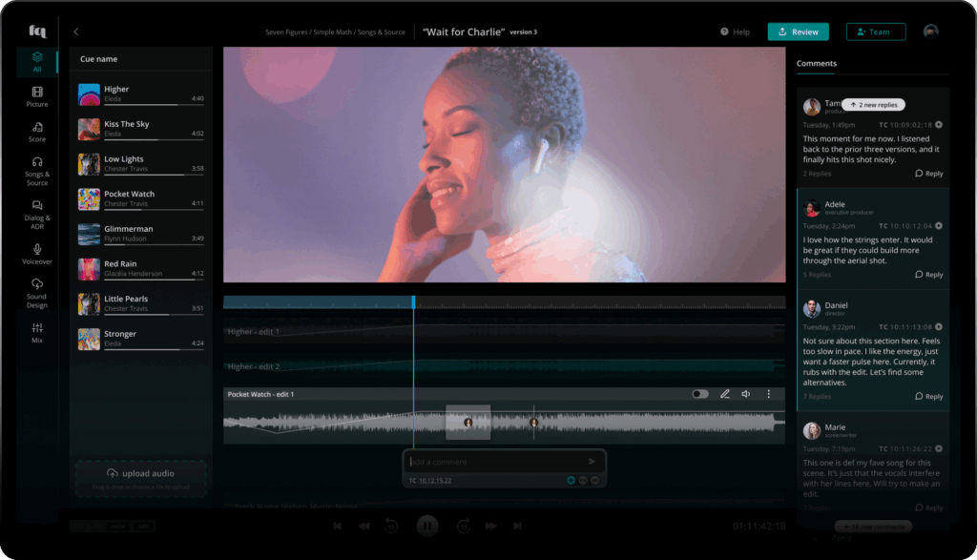Screen dimensions: 977x560
Task: Switch to the All tab in sidebar
Action: click(37, 62)
